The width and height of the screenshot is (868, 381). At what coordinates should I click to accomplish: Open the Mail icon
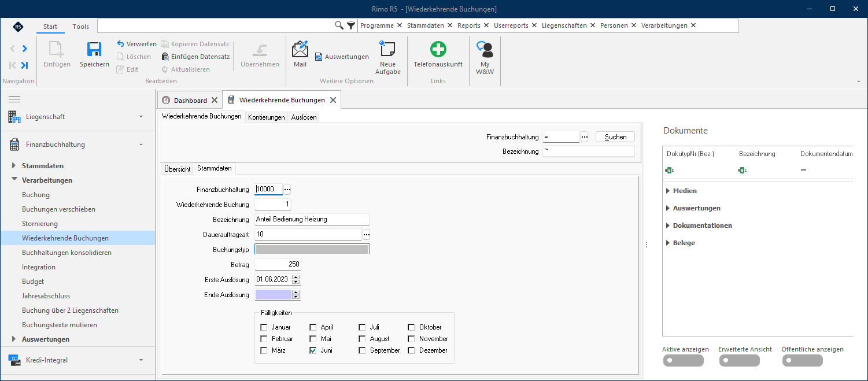point(300,50)
